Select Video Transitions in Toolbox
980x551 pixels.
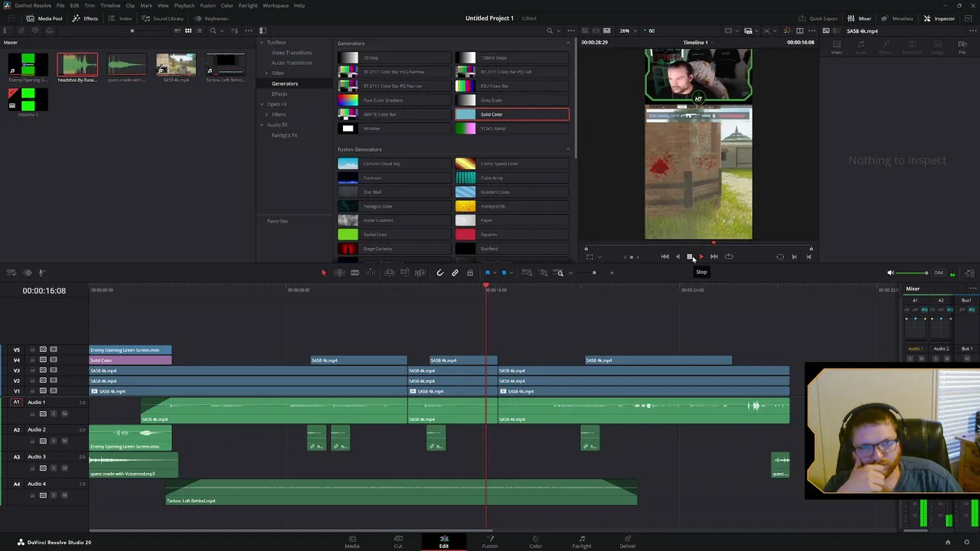pos(292,53)
